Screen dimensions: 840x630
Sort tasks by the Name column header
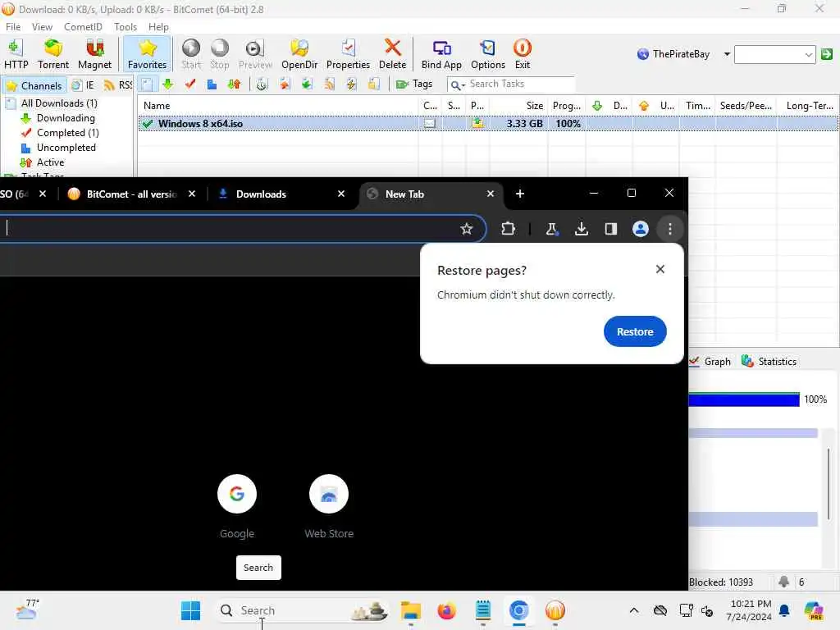[x=277, y=106]
